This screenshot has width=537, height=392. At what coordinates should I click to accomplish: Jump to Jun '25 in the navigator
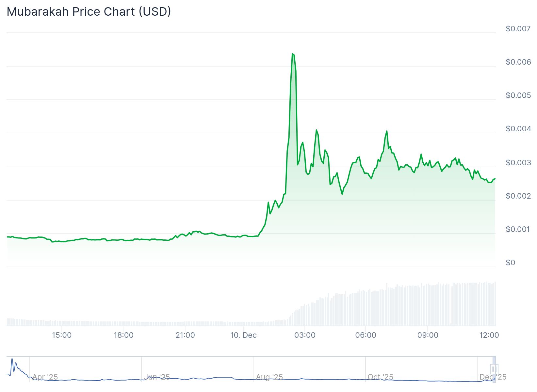click(x=157, y=377)
